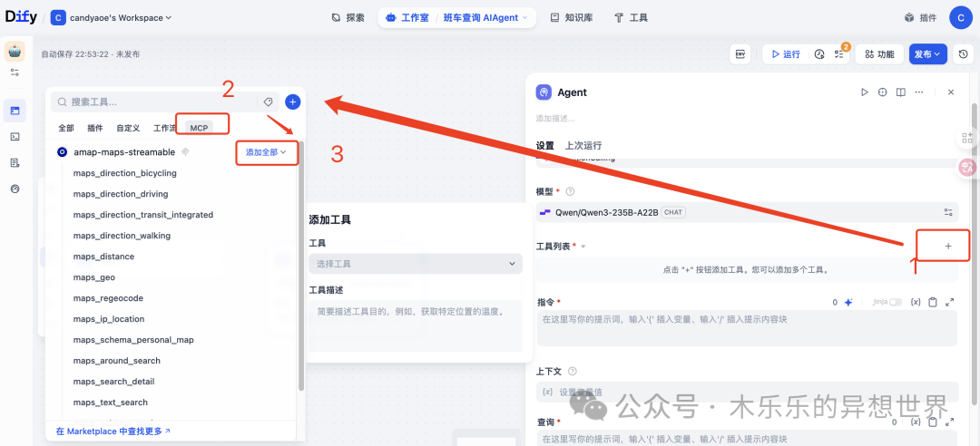The height and width of the screenshot is (446, 980).
Task: Switch to the 设置 tab in Agent panel
Action: tap(545, 146)
